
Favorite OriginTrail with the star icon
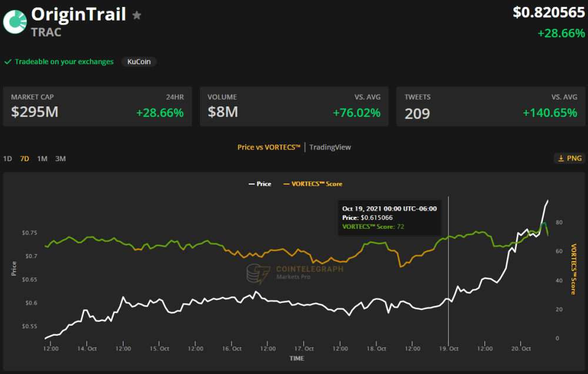pyautogui.click(x=137, y=15)
